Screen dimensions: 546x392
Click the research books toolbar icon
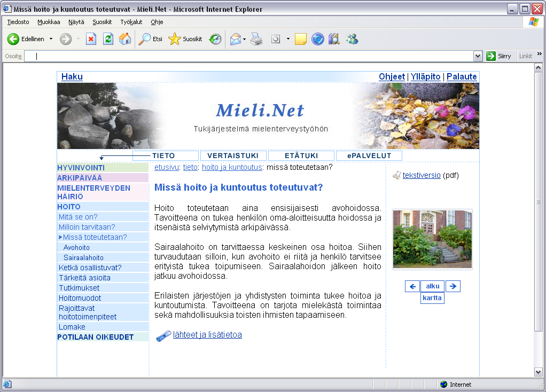pos(334,39)
